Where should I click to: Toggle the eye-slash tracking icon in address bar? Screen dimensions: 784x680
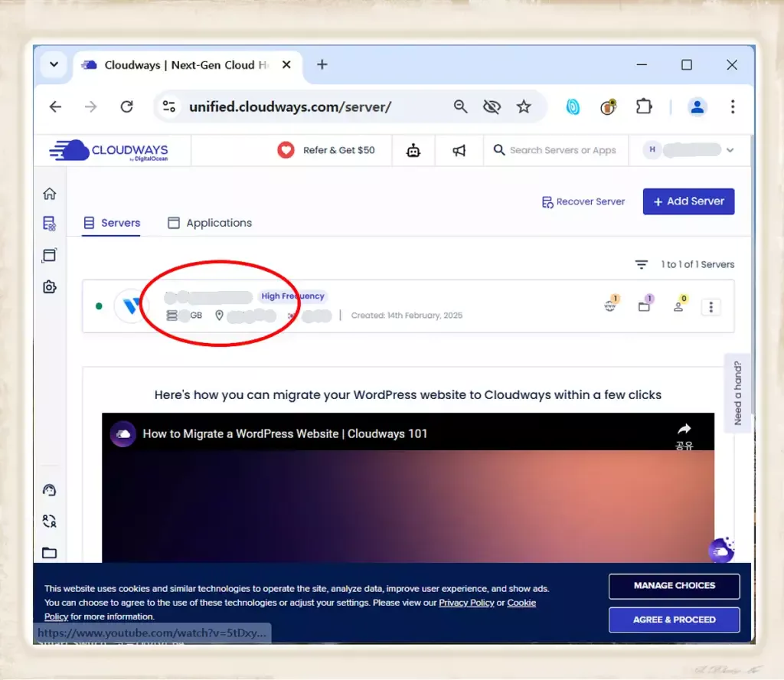[x=492, y=107]
